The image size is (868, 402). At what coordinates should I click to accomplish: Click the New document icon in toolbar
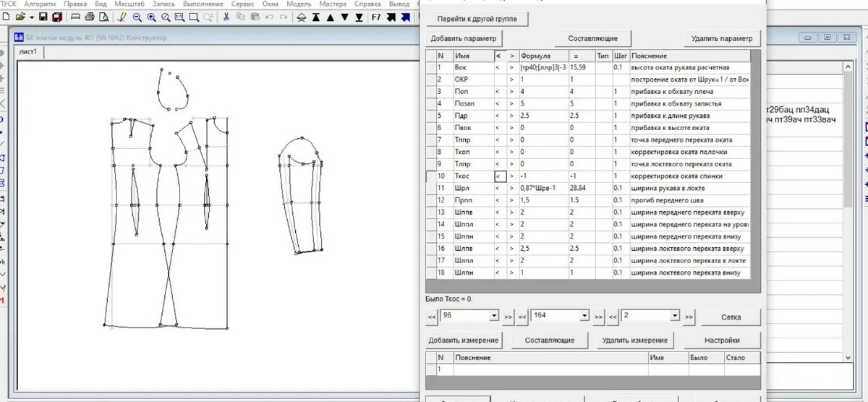pyautogui.click(x=7, y=16)
